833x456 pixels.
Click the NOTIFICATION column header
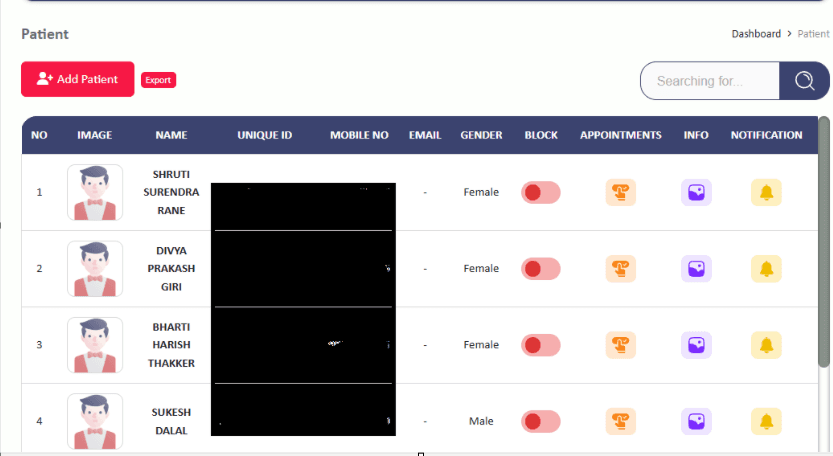pyautogui.click(x=766, y=136)
